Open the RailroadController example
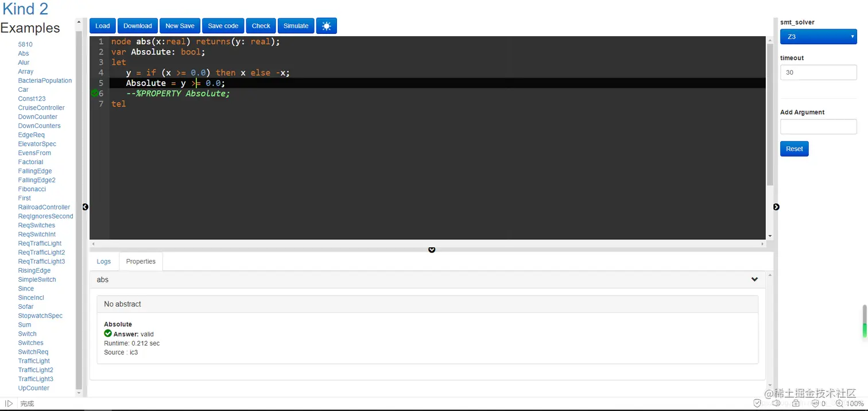This screenshot has width=868, height=411. 44,207
